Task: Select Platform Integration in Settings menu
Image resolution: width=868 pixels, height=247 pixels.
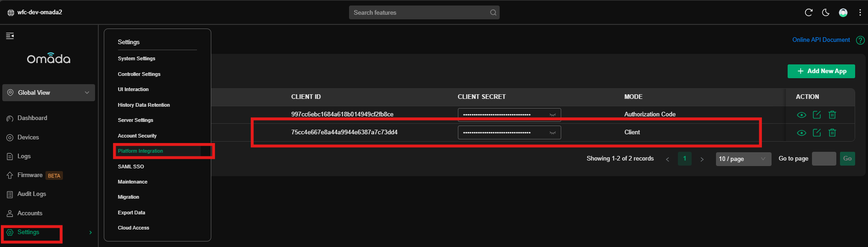Action: point(141,151)
